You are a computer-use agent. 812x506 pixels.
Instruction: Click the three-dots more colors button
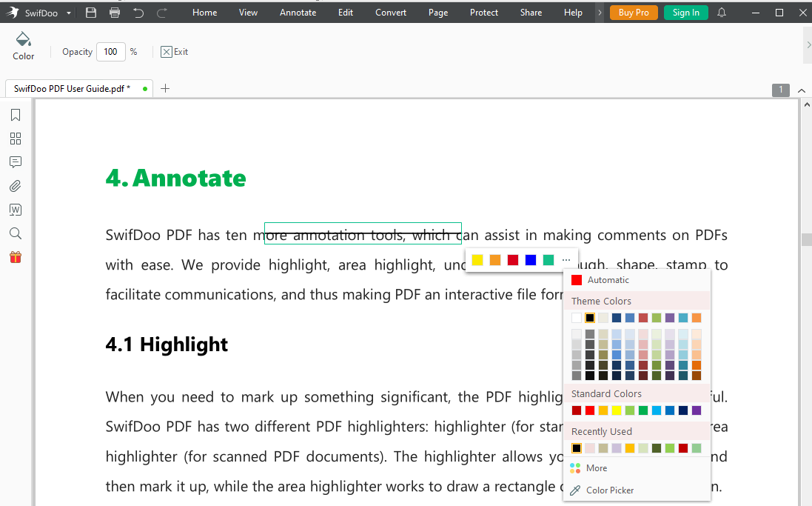point(566,260)
